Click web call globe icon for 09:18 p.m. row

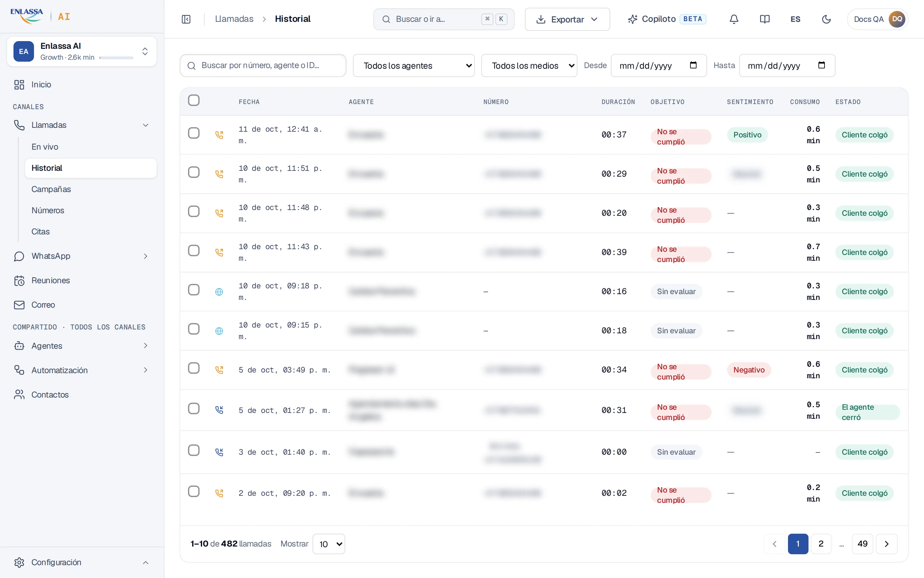pyautogui.click(x=219, y=292)
